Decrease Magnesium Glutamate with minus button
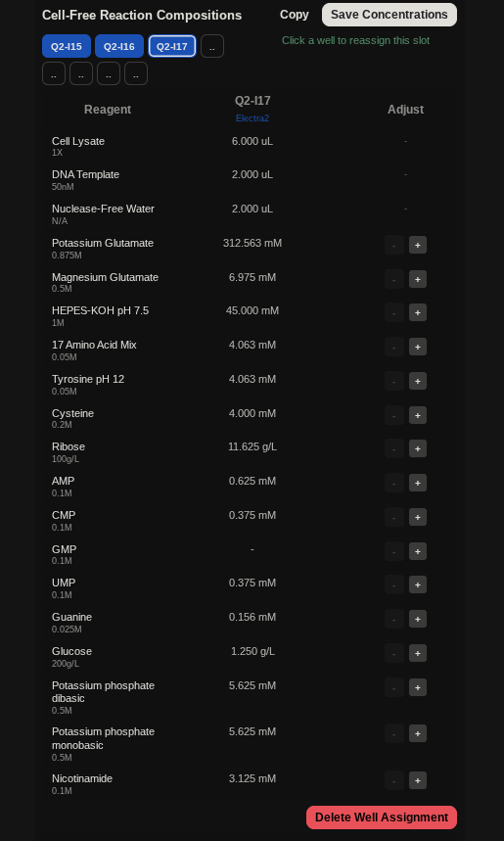504x841 pixels. tap(394, 279)
